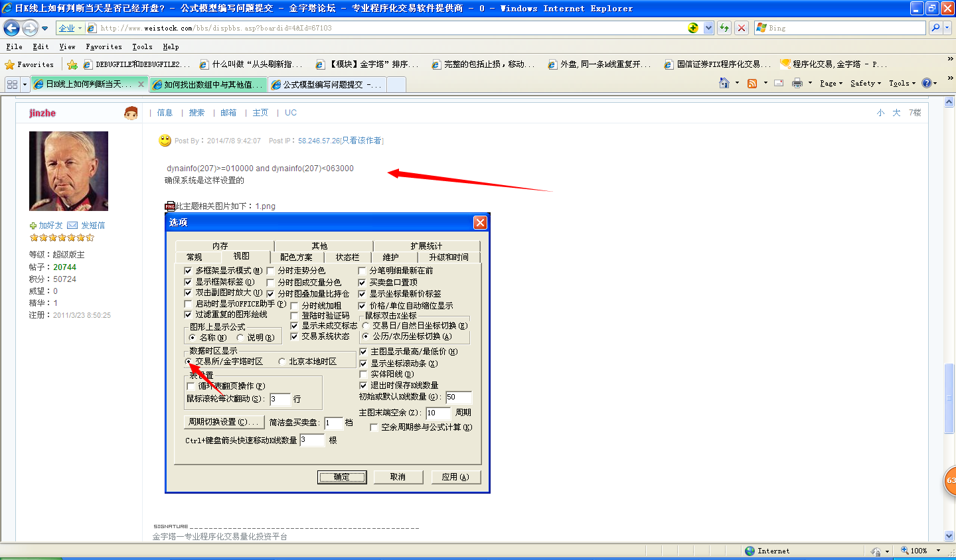This screenshot has height=560, width=956.
Task: Open the 100% zoom level control
Action: pos(921,551)
